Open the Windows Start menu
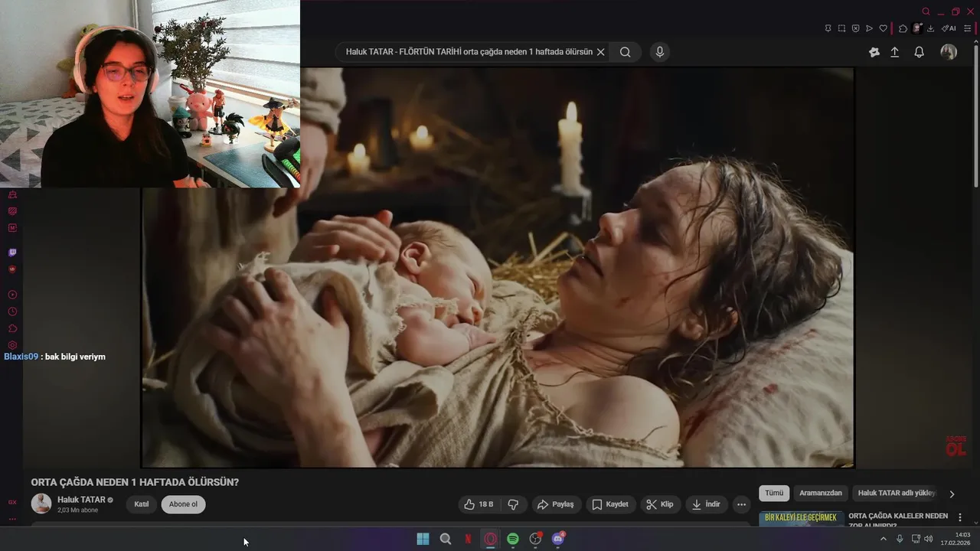Image resolution: width=980 pixels, height=551 pixels. tap(423, 539)
